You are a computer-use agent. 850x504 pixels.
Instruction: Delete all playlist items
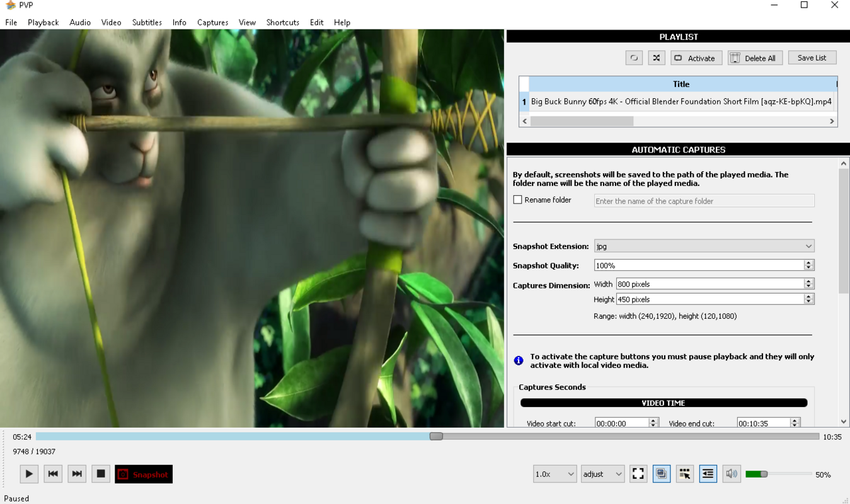(755, 58)
